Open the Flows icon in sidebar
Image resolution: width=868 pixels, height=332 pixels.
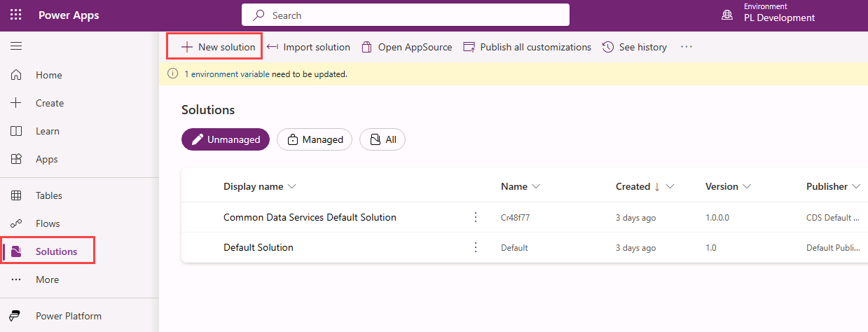[x=16, y=223]
